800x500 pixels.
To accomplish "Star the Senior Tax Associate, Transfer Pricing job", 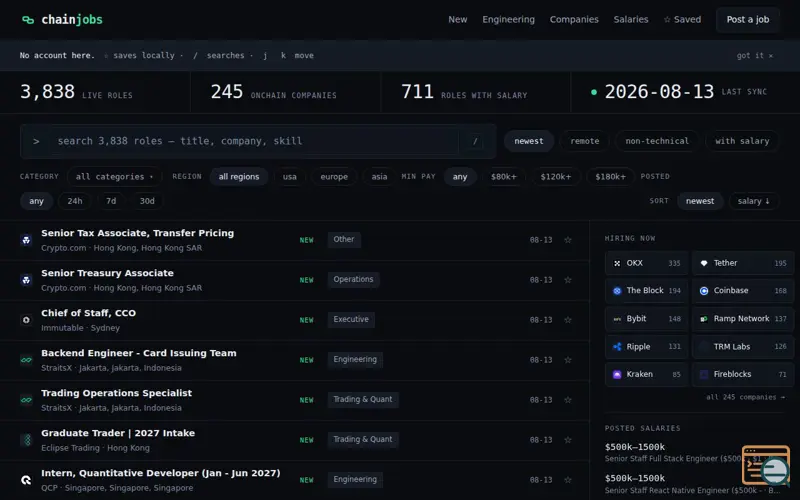I will coord(568,240).
